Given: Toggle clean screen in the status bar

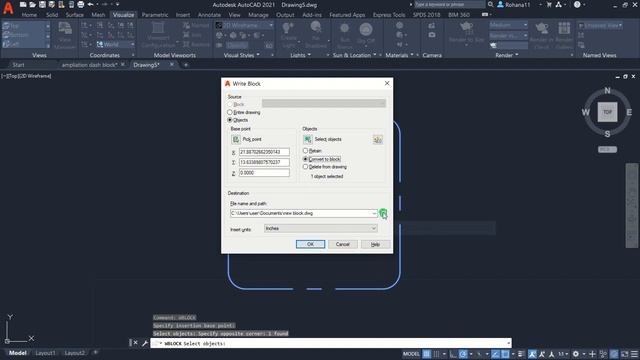Looking at the screenshot, I should tap(624, 354).
